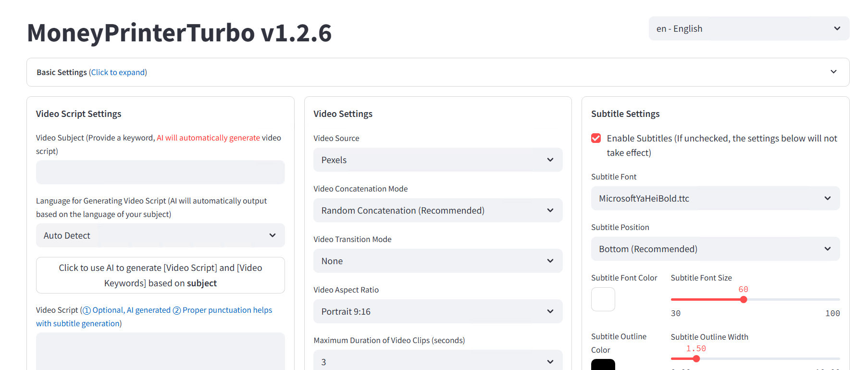
Task: Click the Subtitle Outline Width slider handle
Action: click(x=696, y=358)
